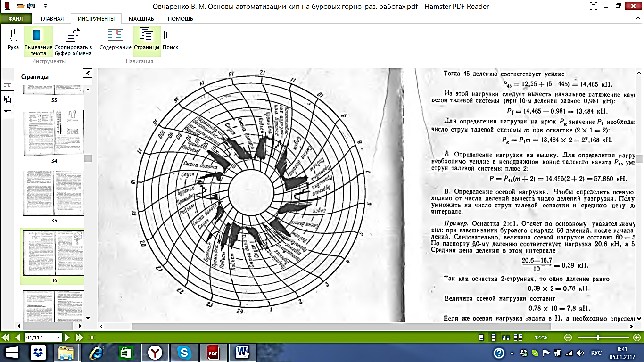This screenshot has width=644, height=362.
Task: Click the Страницы panel heading text
Action: pos(35,77)
